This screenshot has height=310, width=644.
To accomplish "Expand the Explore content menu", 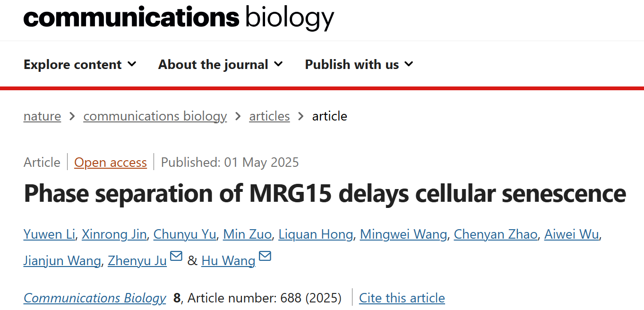I will pyautogui.click(x=80, y=64).
